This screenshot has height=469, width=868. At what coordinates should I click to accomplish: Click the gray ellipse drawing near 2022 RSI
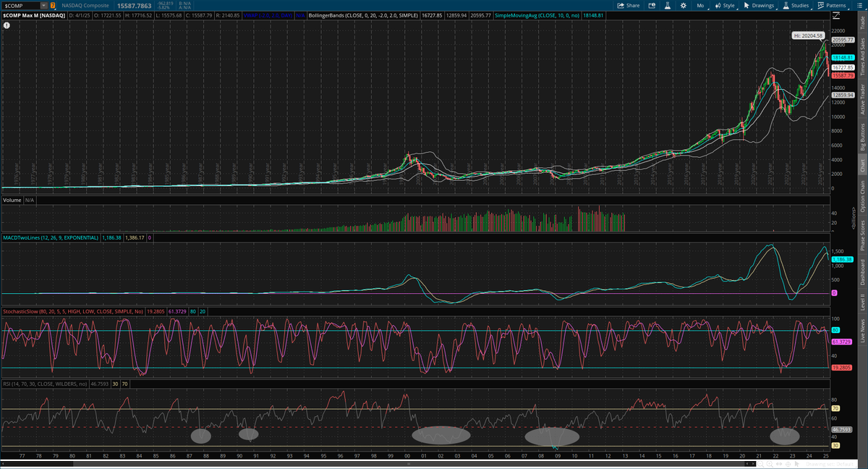(x=785, y=436)
